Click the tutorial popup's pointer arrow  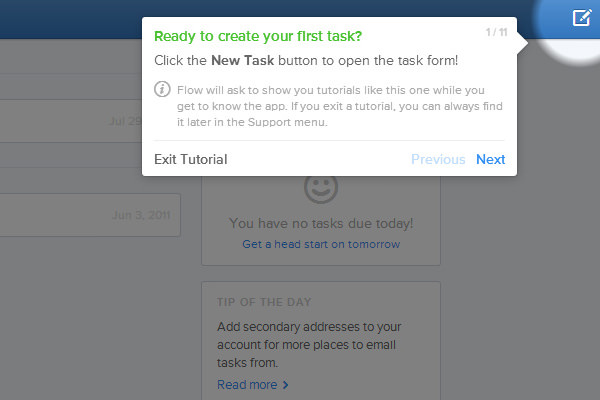click(522, 43)
